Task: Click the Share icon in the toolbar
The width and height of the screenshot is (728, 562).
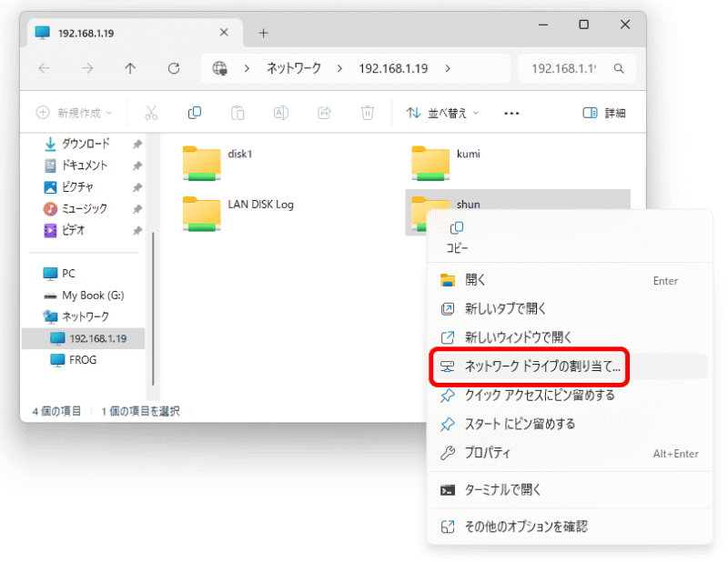Action: tap(325, 113)
